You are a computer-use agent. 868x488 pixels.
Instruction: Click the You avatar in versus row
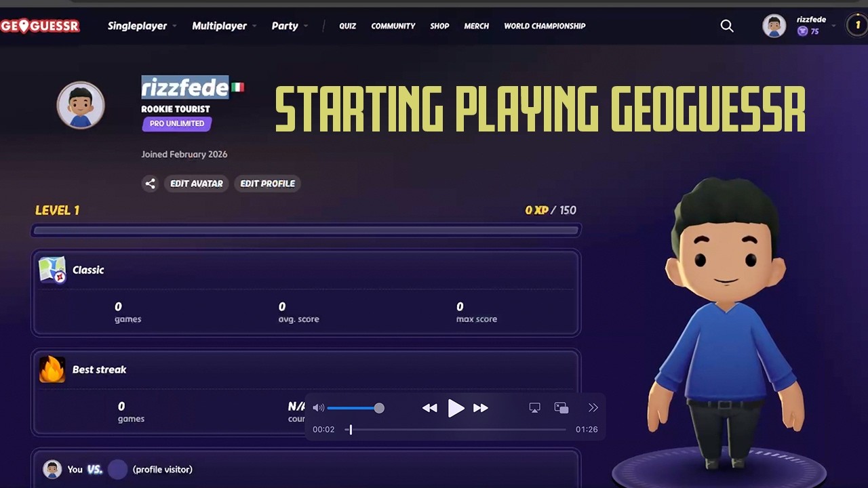pyautogui.click(x=52, y=469)
